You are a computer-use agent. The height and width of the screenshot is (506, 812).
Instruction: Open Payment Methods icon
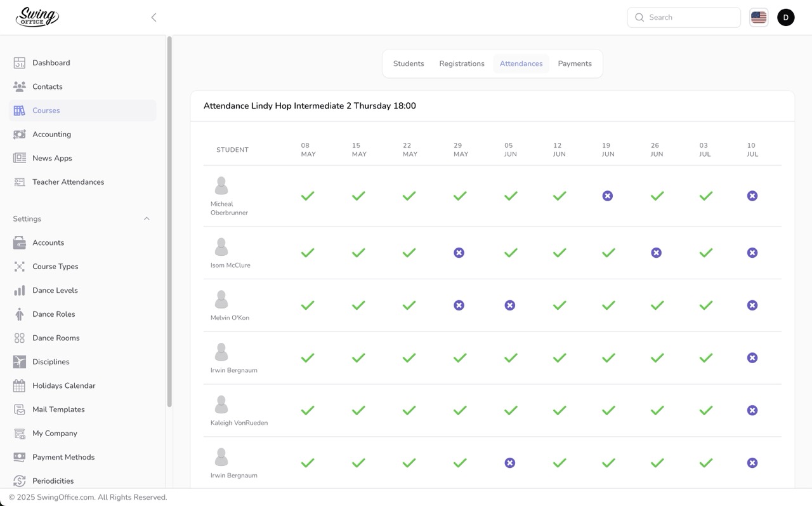[x=20, y=457]
